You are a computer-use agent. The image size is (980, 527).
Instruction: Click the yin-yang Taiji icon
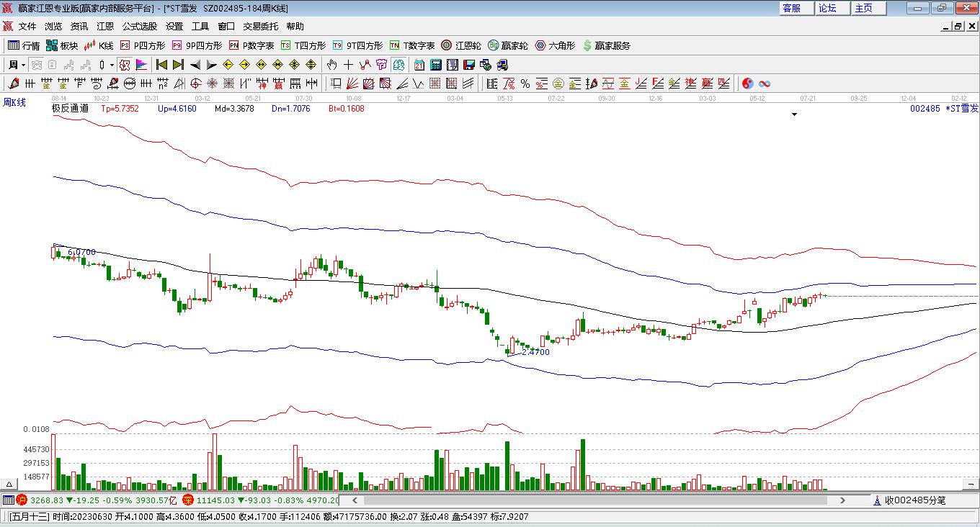747,84
